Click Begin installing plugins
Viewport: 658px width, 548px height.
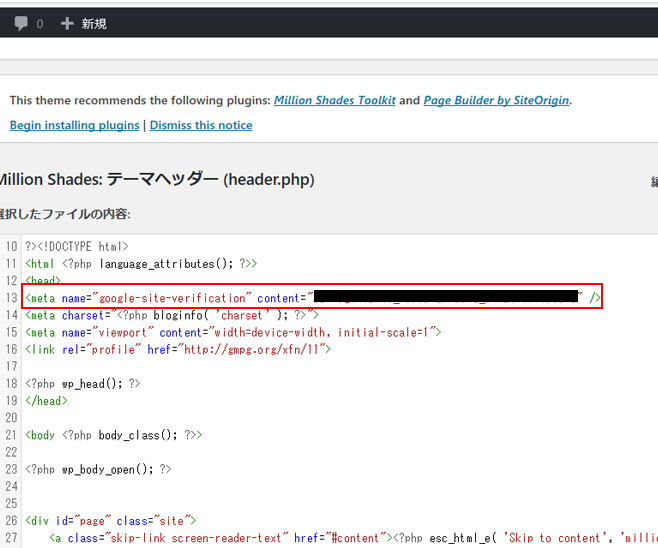(75, 125)
